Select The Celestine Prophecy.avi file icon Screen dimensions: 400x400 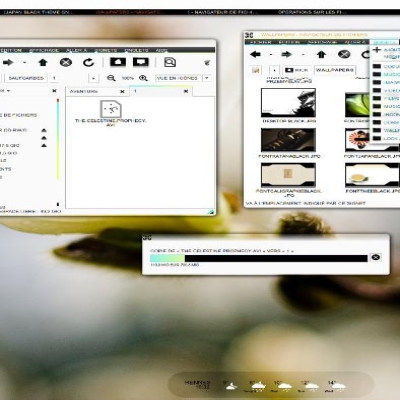(x=111, y=109)
